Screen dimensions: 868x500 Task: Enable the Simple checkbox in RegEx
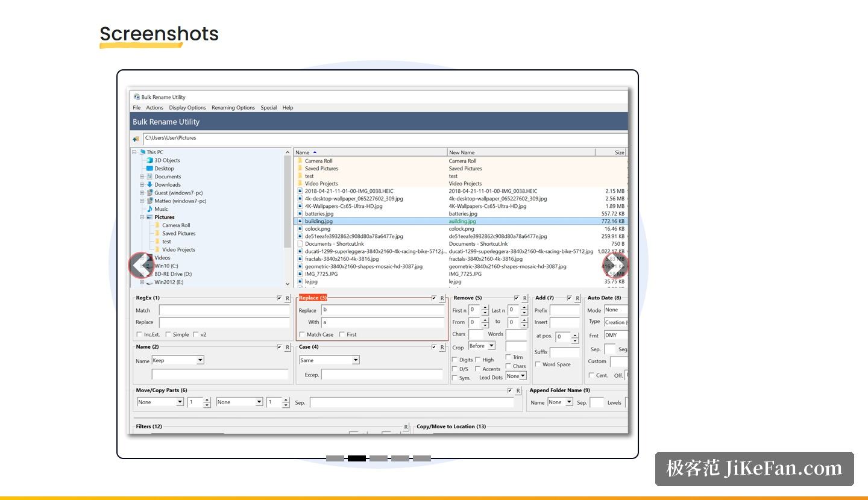point(168,334)
